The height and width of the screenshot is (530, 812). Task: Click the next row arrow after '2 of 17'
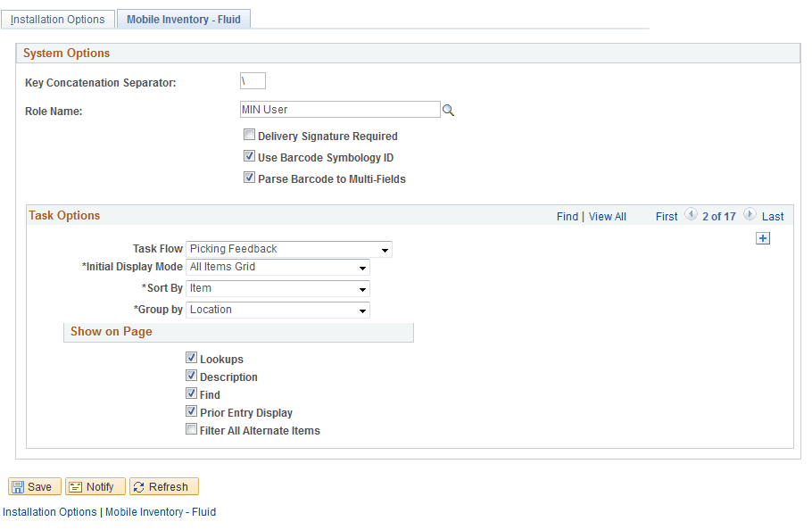750,215
